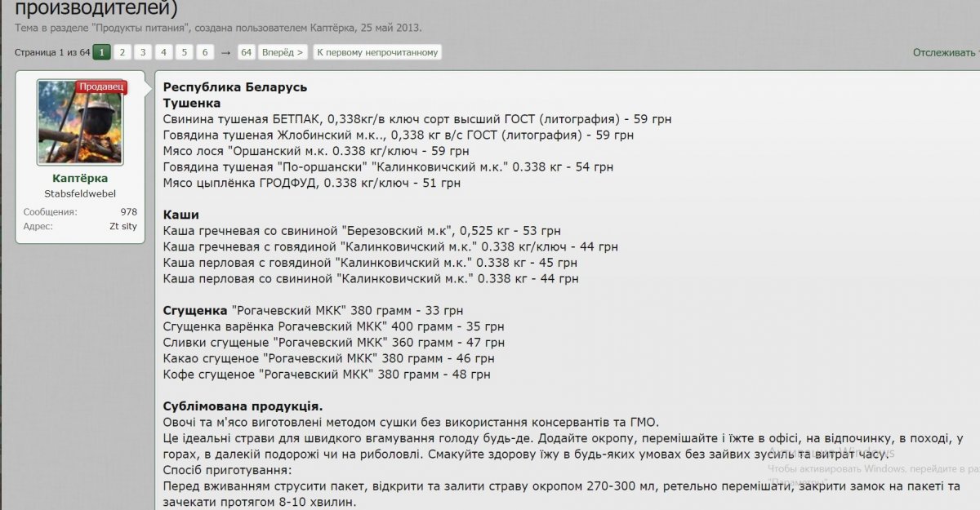
Task: Click 'Кофе сгущеное Рогачевский МКК' line
Action: (327, 375)
